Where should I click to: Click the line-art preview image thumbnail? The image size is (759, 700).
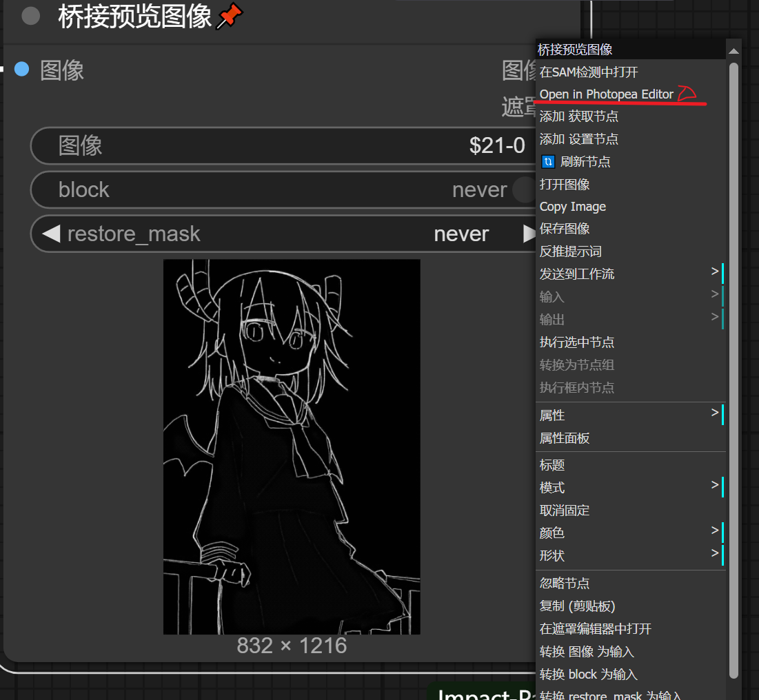pyautogui.click(x=292, y=446)
